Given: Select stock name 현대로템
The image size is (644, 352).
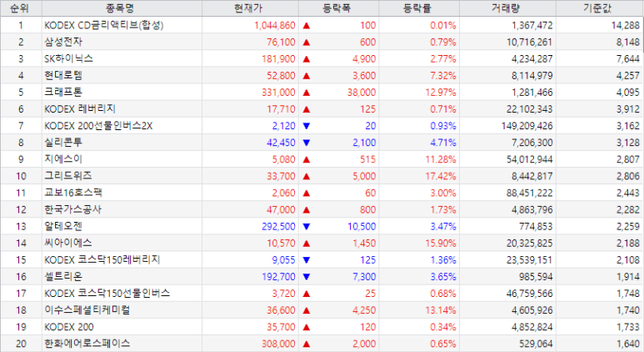Looking at the screenshot, I should (63, 75).
